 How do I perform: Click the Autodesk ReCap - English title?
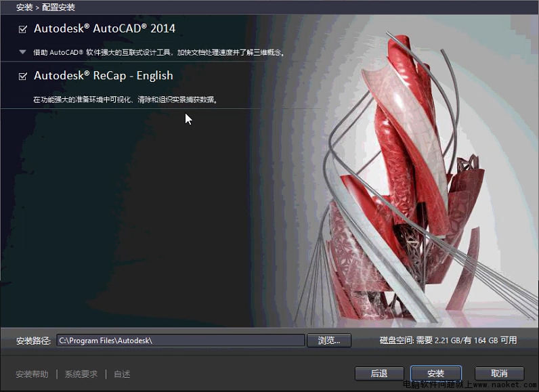103,75
